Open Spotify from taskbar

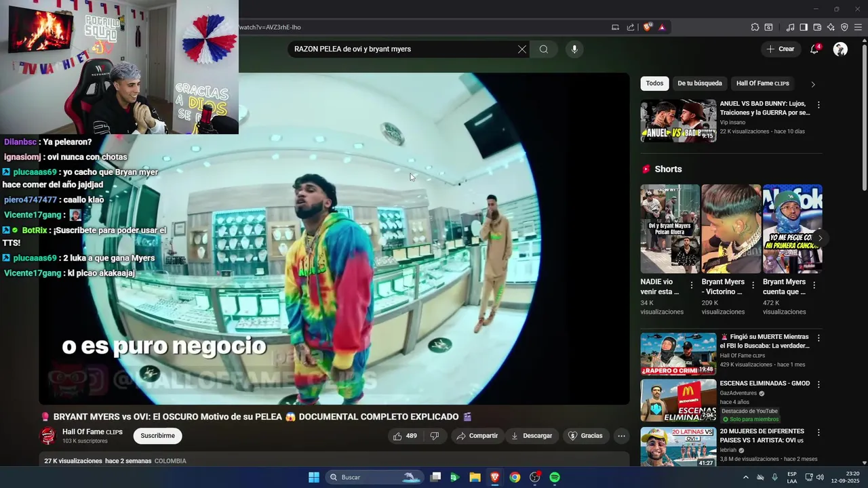[x=555, y=477]
